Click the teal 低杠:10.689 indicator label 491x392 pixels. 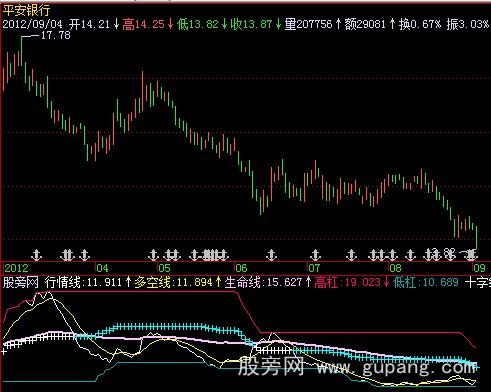426,283
